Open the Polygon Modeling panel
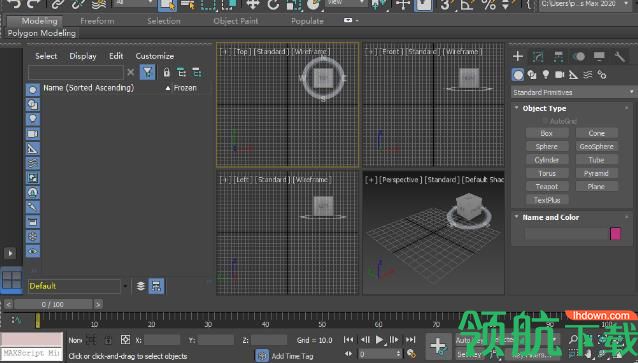This screenshot has width=638, height=363. [42, 33]
